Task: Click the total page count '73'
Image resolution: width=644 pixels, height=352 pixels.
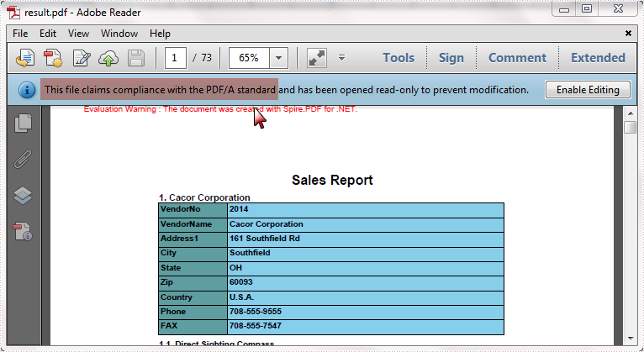Action: (x=206, y=58)
